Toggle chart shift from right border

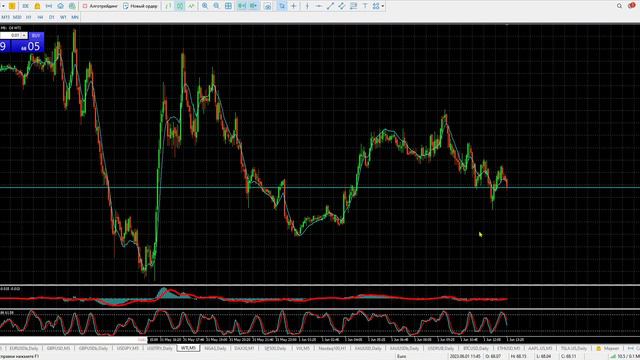coord(253,6)
